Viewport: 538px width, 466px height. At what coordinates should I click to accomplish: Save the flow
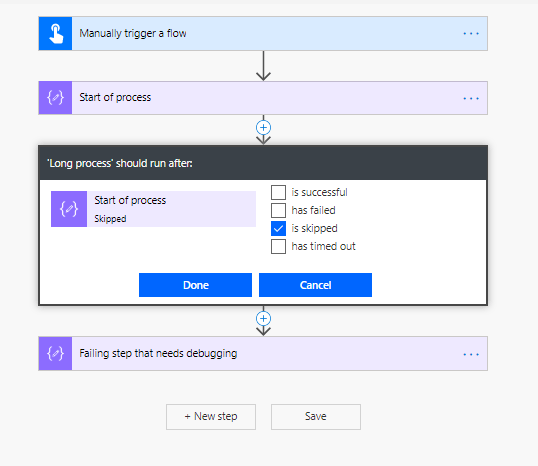(x=316, y=417)
